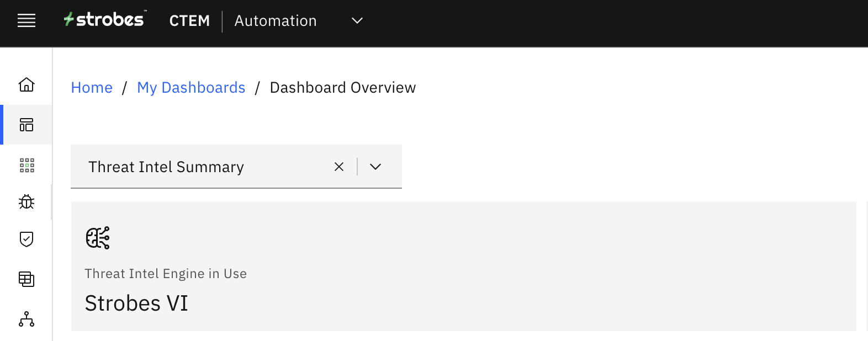The height and width of the screenshot is (341, 868).
Task: Clear the Threat Intel Summary selection
Action: [339, 167]
